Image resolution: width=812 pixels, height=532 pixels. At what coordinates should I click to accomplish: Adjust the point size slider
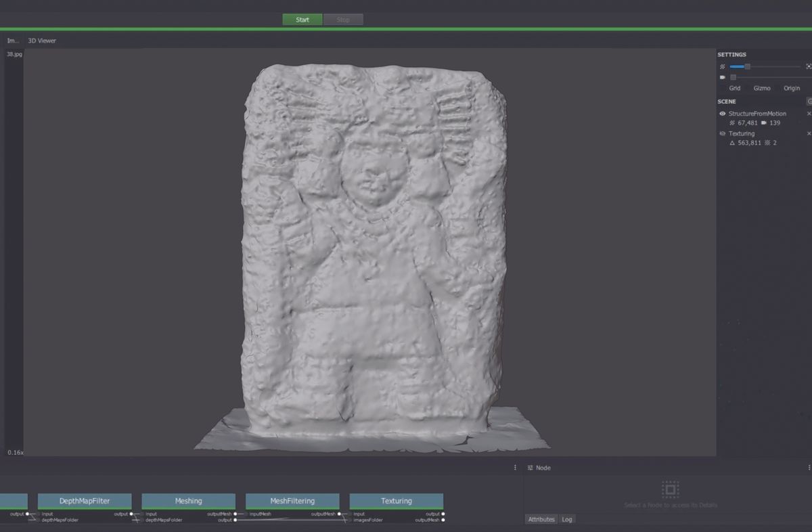coord(746,66)
